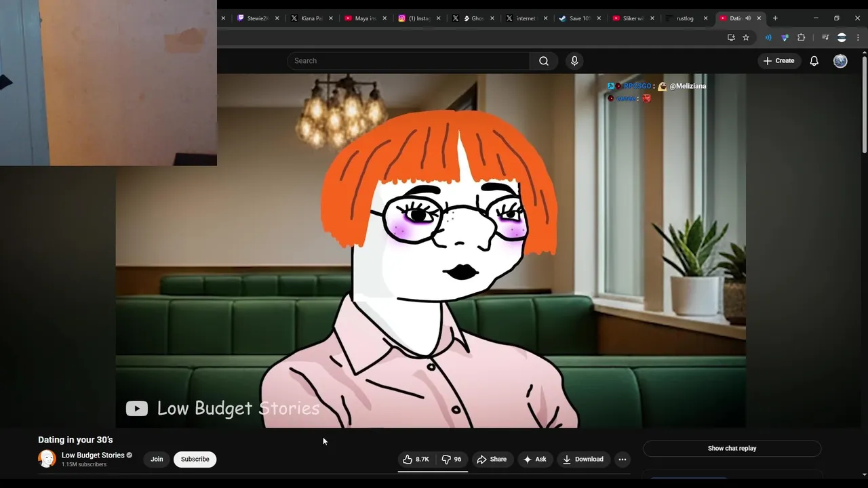This screenshot has width=868, height=488.
Task: Close the Stewie2K tab
Action: click(277, 18)
